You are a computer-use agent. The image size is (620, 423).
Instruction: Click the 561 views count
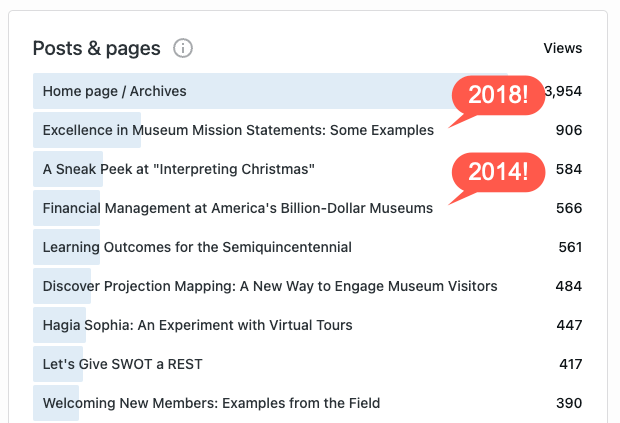[x=569, y=247]
